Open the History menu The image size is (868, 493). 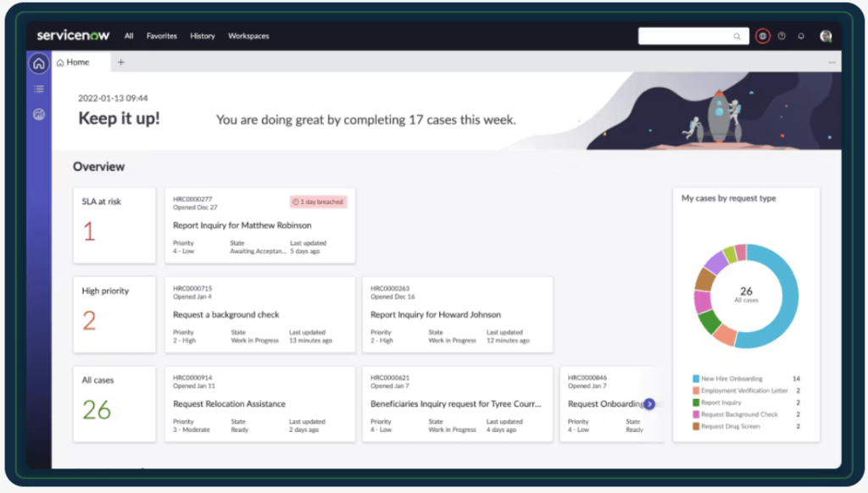pyautogui.click(x=203, y=36)
